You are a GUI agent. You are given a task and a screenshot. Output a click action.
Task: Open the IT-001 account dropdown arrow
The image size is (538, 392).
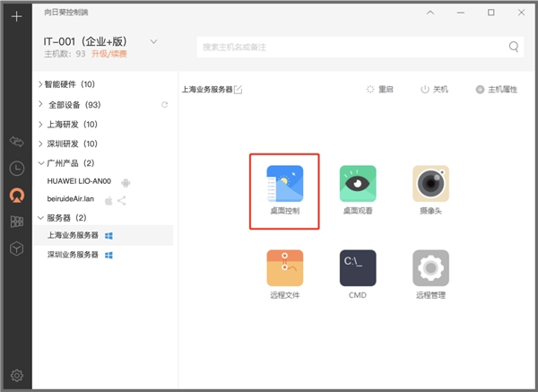pos(153,41)
